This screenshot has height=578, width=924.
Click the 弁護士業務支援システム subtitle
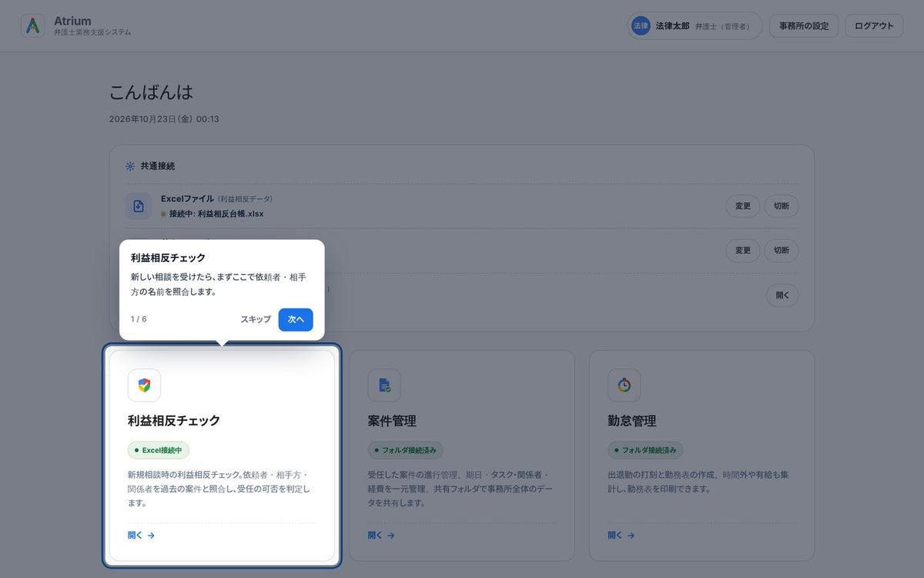[92, 32]
